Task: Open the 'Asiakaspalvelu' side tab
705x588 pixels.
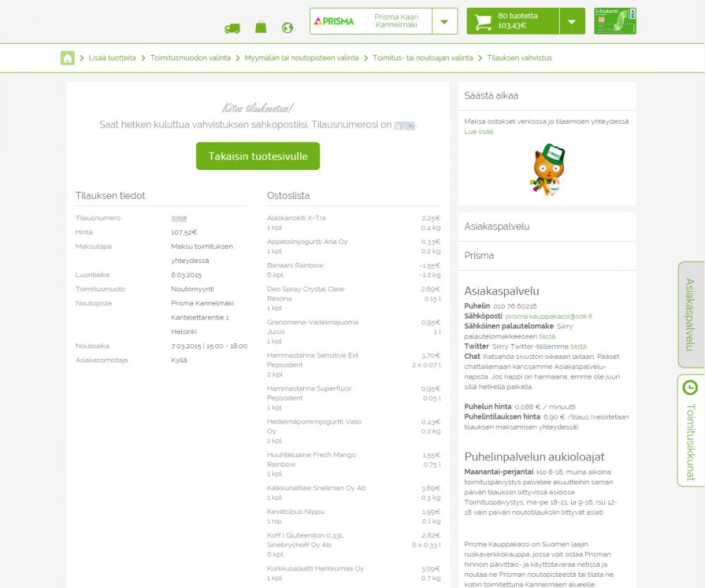Action: 691,314
